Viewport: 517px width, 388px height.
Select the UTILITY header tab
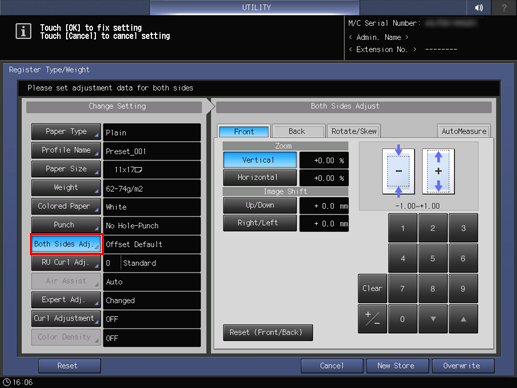pos(256,7)
